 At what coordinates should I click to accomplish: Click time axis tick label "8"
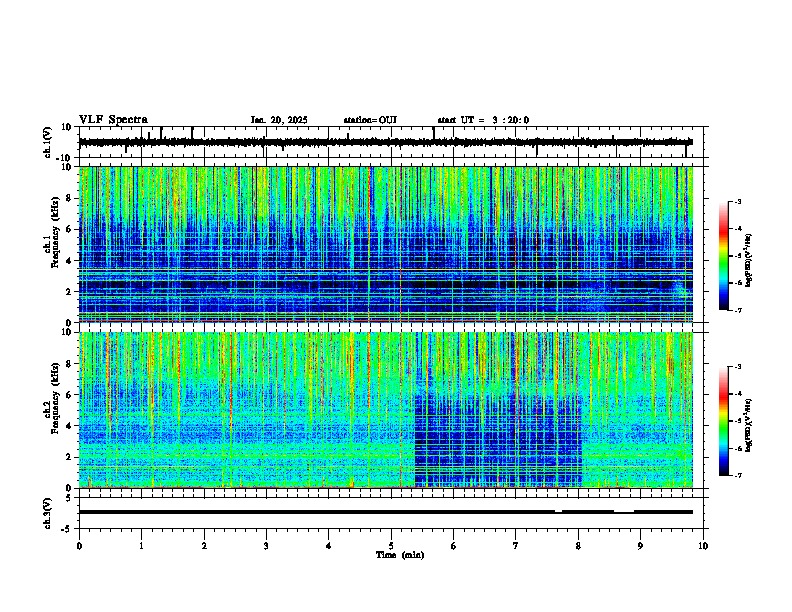pyautogui.click(x=578, y=546)
